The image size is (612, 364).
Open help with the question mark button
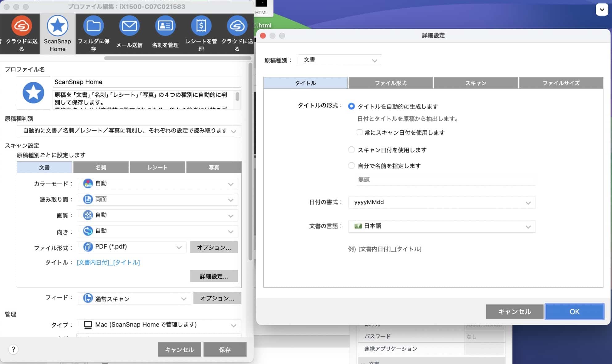(x=13, y=350)
